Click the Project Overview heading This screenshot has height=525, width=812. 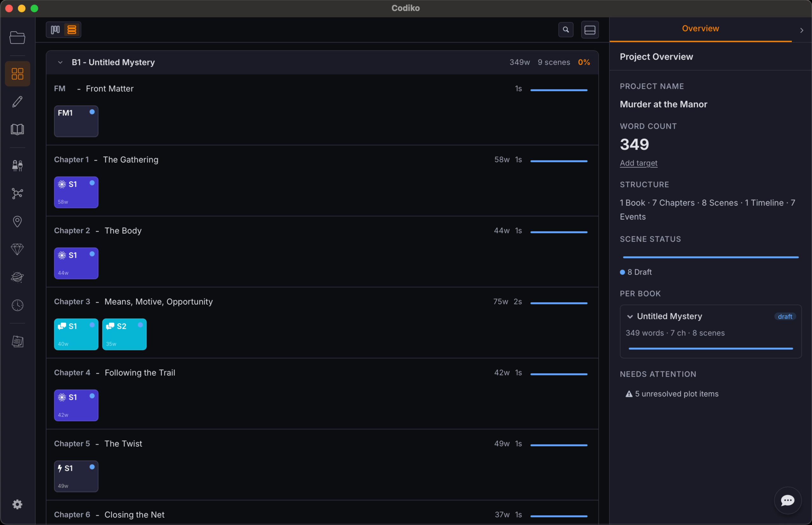click(x=656, y=57)
